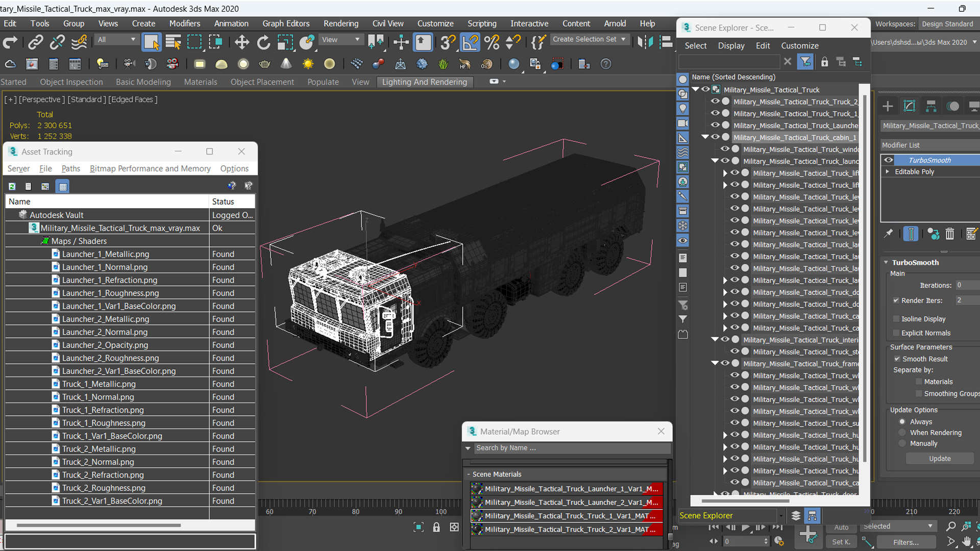This screenshot has width=980, height=551.
Task: Click the Auto key button
Action: coord(841,528)
